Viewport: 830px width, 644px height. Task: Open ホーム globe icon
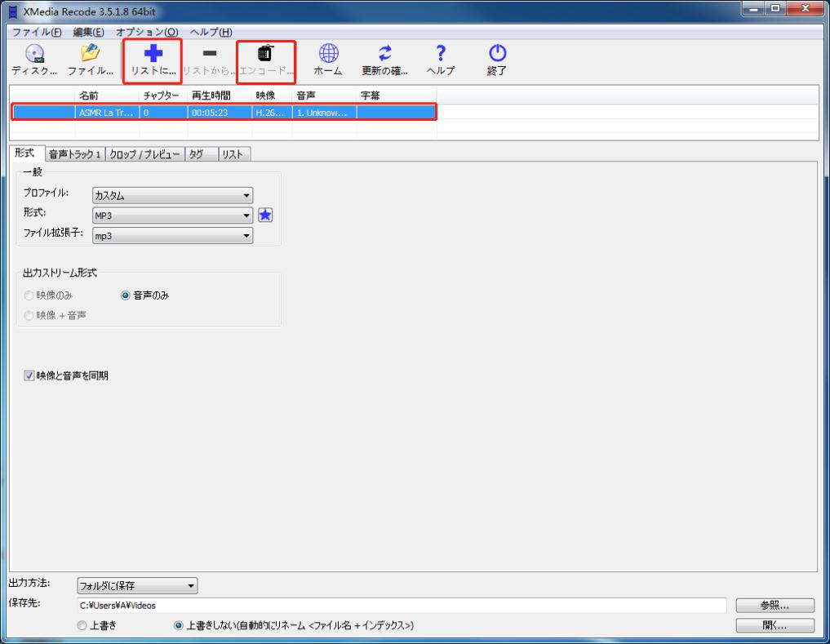point(328,60)
